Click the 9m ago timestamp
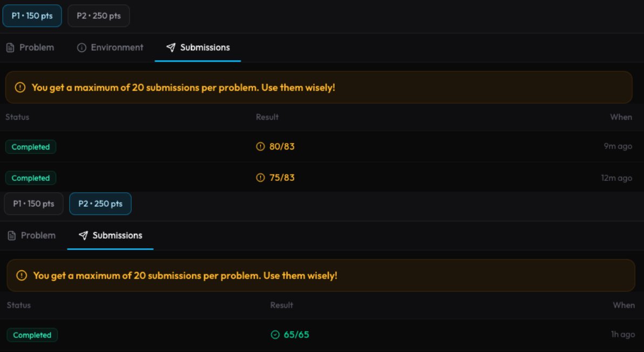This screenshot has width=644, height=352. (x=618, y=146)
